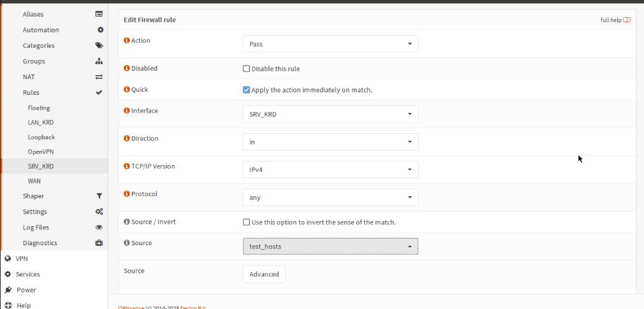
Task: Click the Log Files eye icon
Action: pyautogui.click(x=99, y=227)
